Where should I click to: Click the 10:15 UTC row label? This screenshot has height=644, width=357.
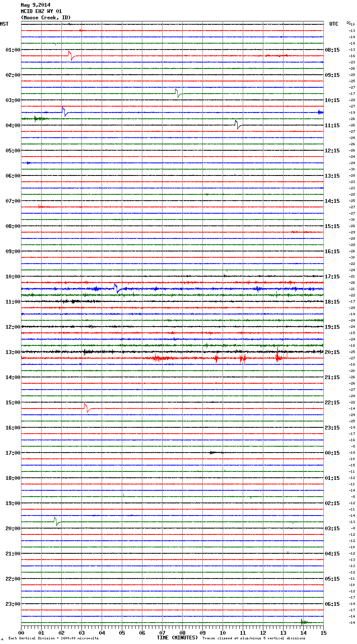pos(332,100)
